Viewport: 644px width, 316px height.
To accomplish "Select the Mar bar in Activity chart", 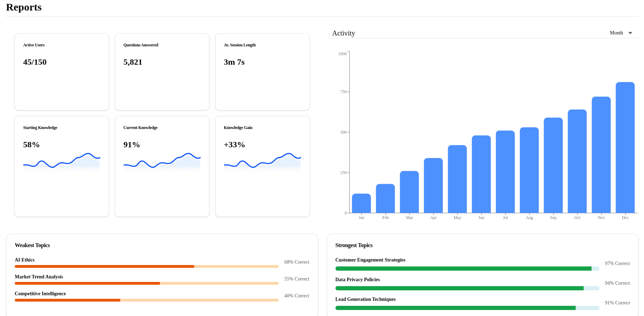I will coord(409,192).
